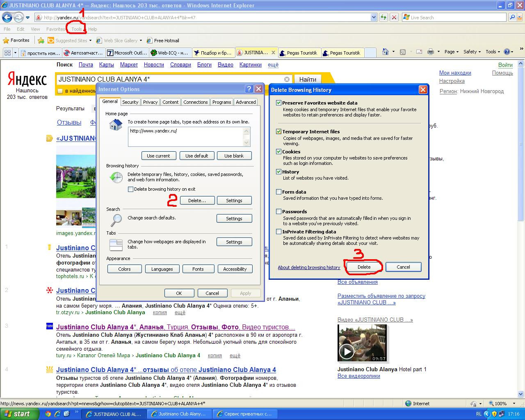This screenshot has height=420, width=525.
Task: Click the home page box scrollbar
Action: click(x=247, y=137)
